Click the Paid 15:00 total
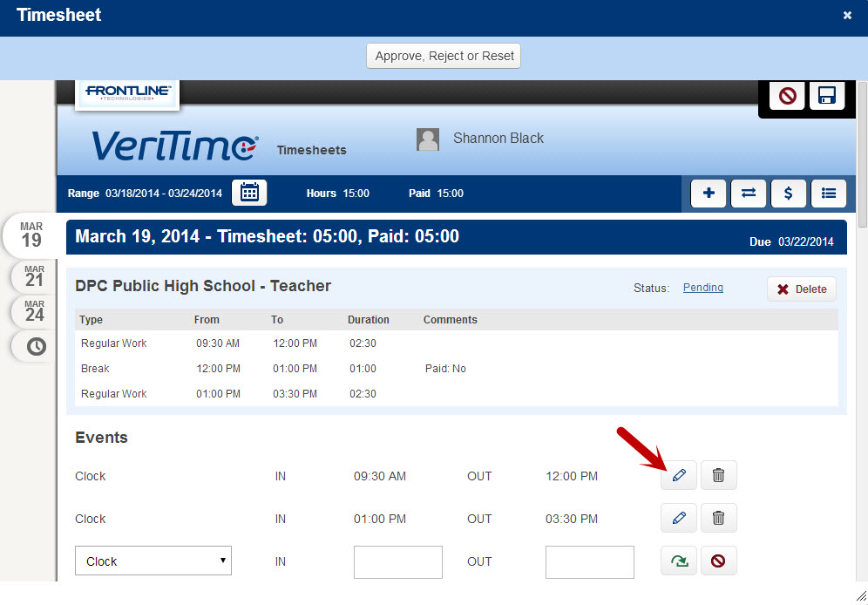This screenshot has width=868, height=605. [x=436, y=194]
